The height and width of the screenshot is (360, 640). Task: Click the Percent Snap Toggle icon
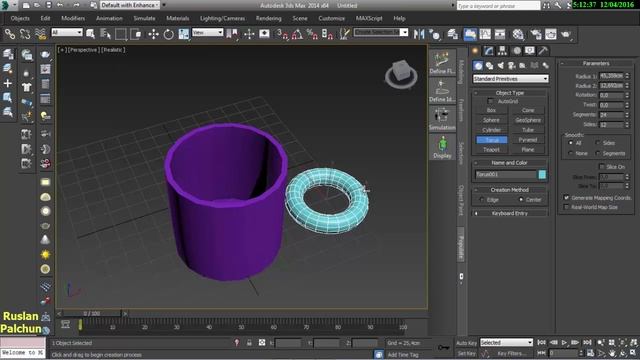312,34
